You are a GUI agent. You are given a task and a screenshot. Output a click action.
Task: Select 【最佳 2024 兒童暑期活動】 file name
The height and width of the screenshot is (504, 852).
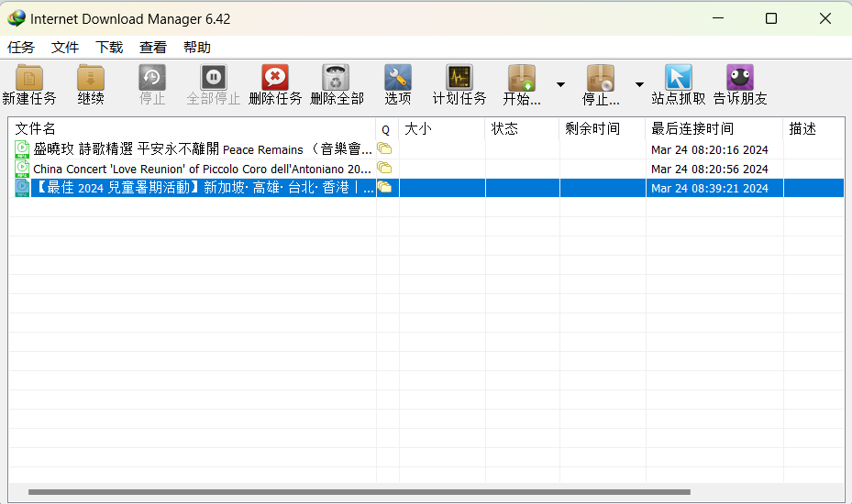click(x=204, y=188)
